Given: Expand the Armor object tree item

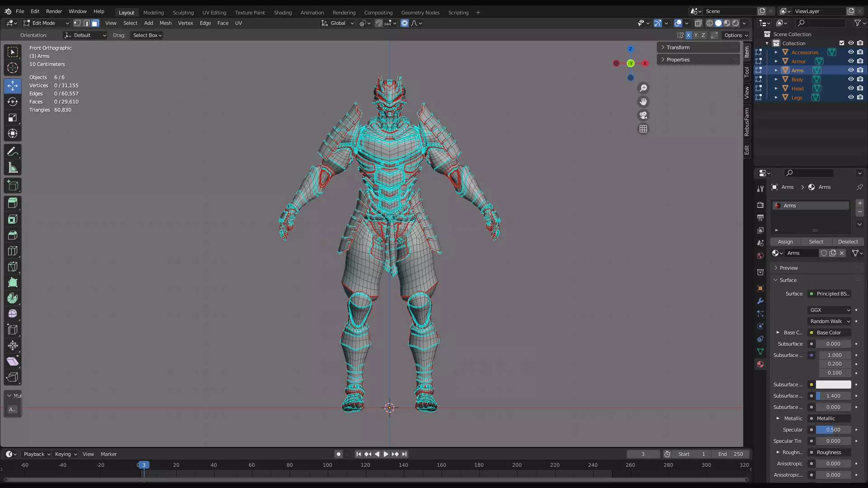Looking at the screenshot, I should coord(776,61).
